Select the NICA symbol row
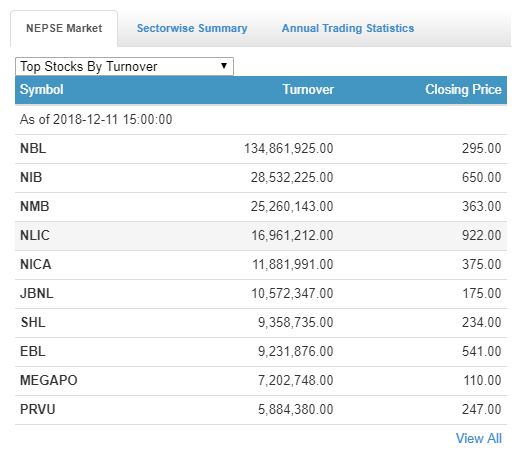Screen dimensions: 512x457 pyautogui.click(x=261, y=265)
